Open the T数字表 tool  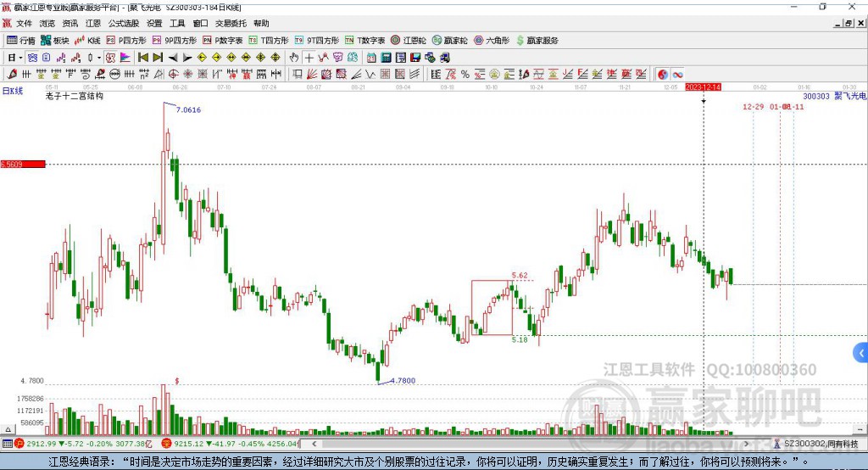364,41
